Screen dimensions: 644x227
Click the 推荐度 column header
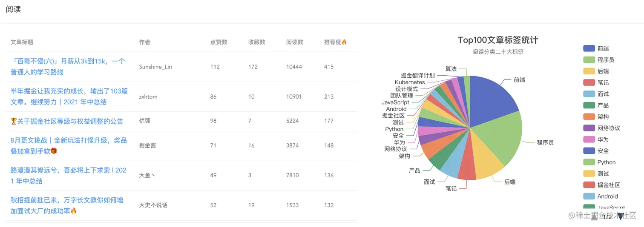(336, 42)
